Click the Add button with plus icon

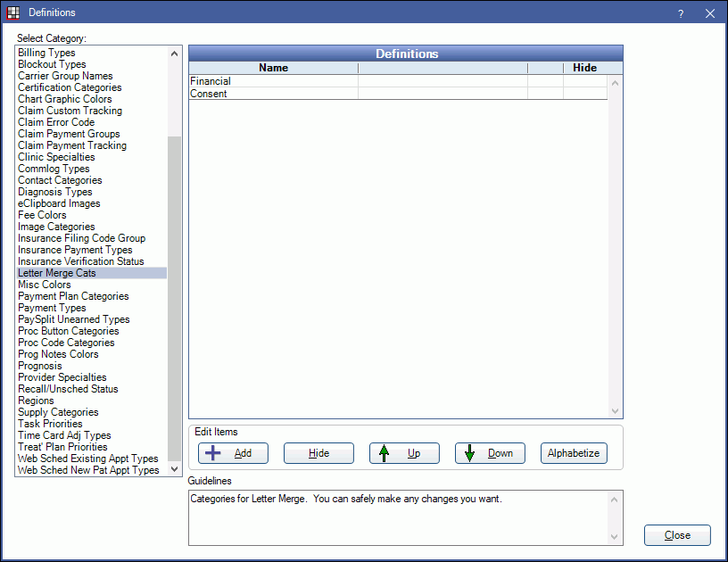point(233,453)
